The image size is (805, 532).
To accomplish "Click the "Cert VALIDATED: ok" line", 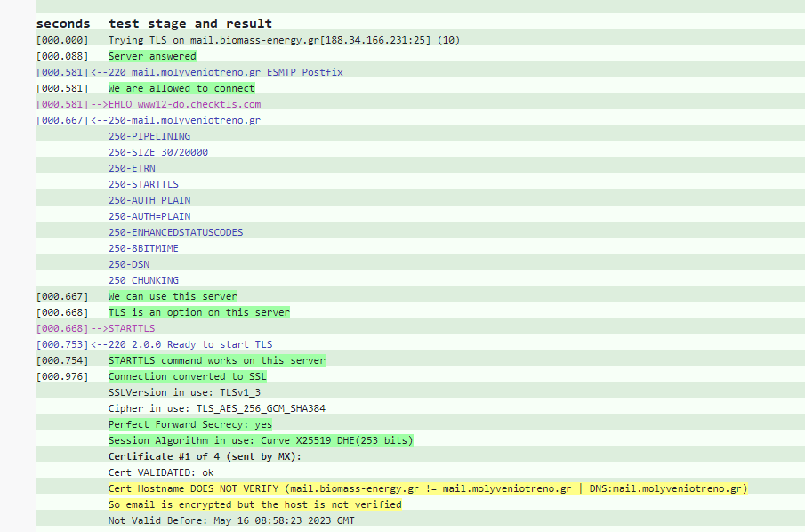I will coord(161,472).
